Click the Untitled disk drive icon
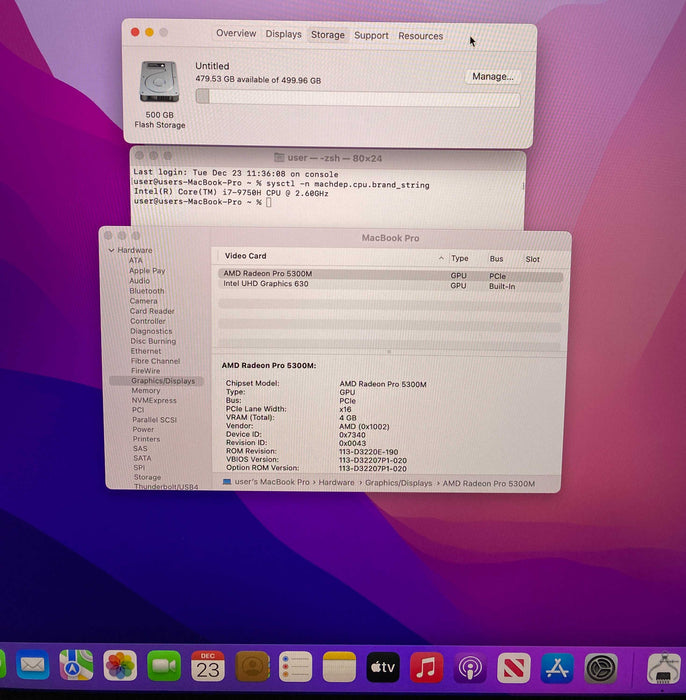686x700 pixels. click(159, 82)
